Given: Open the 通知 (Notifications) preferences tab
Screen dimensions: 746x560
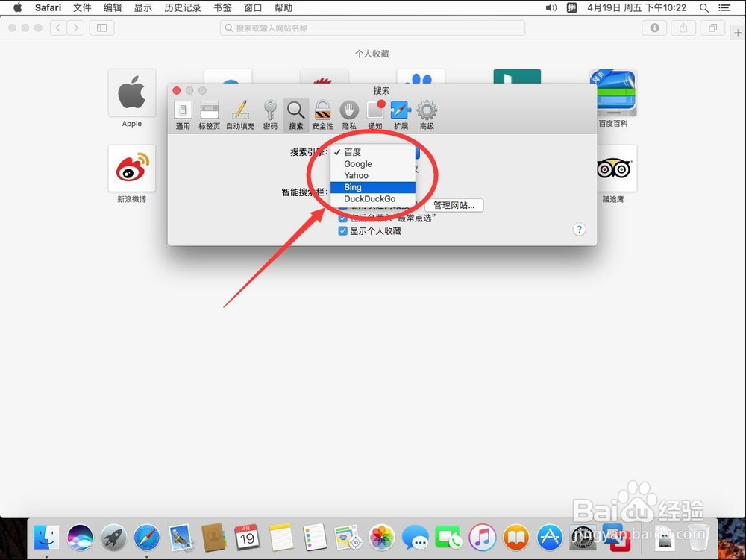Looking at the screenshot, I should pos(375,115).
